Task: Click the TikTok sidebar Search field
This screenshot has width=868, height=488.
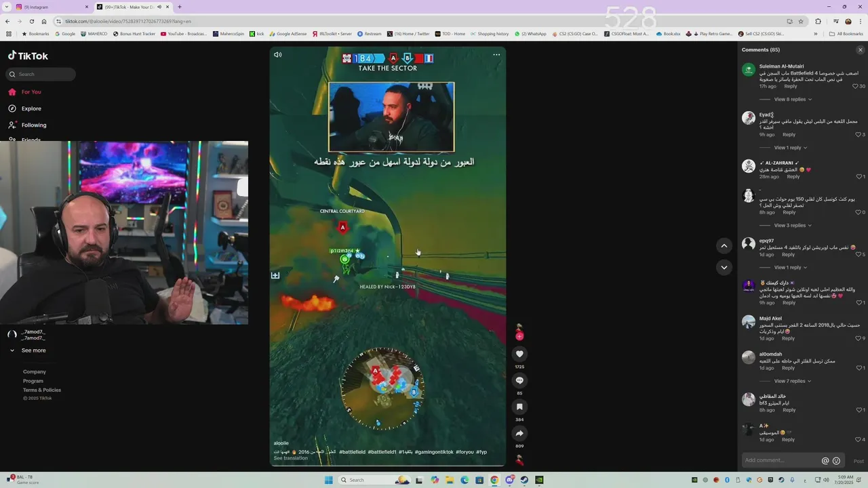Action: tap(41, 74)
